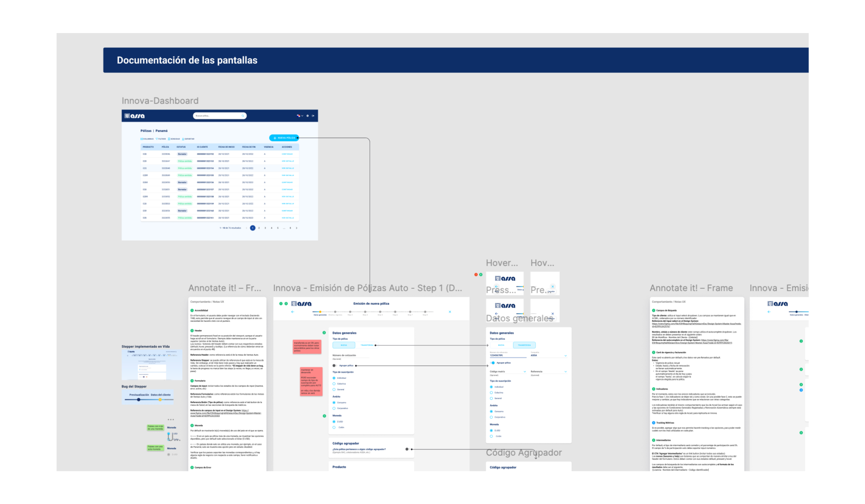
Task: Toggle the Código agrupador switch
Action: [x=407, y=449]
